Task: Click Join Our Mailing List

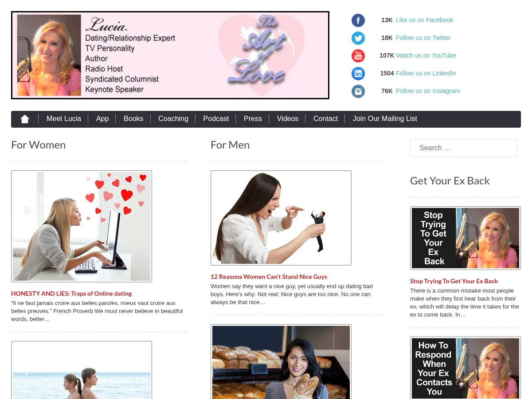Action: (385, 119)
